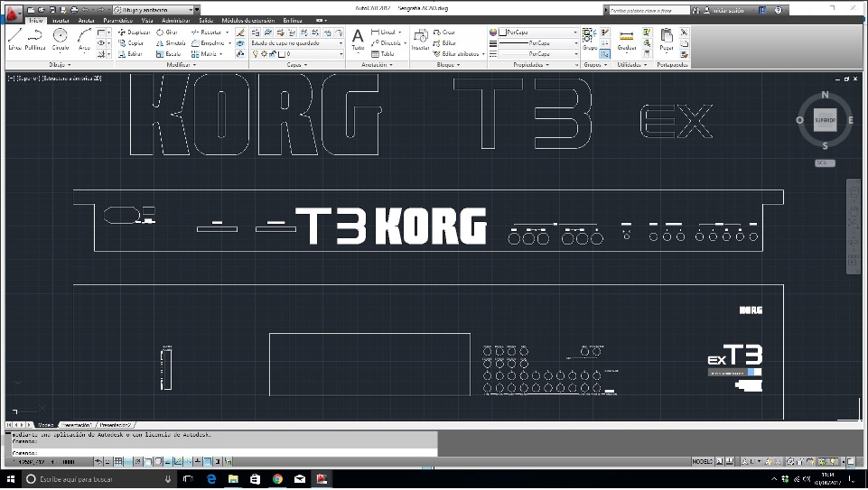
Task: Click the N compass direction on ViewCube
Action: pyautogui.click(x=825, y=95)
